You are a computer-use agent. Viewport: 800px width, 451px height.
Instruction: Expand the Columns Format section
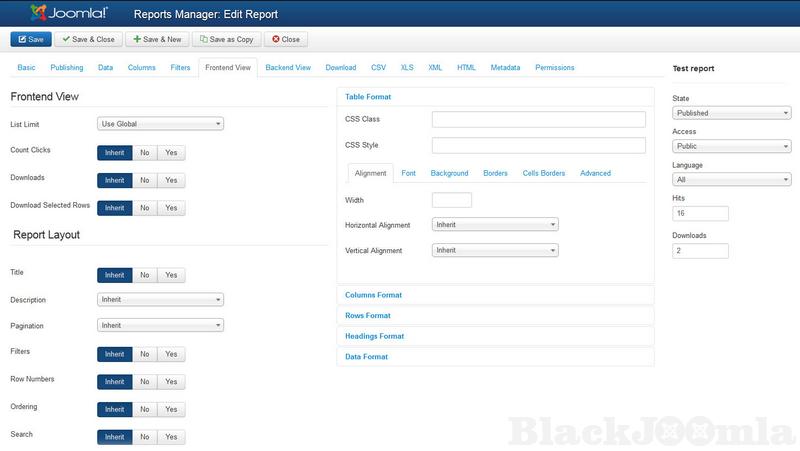pyautogui.click(x=373, y=295)
